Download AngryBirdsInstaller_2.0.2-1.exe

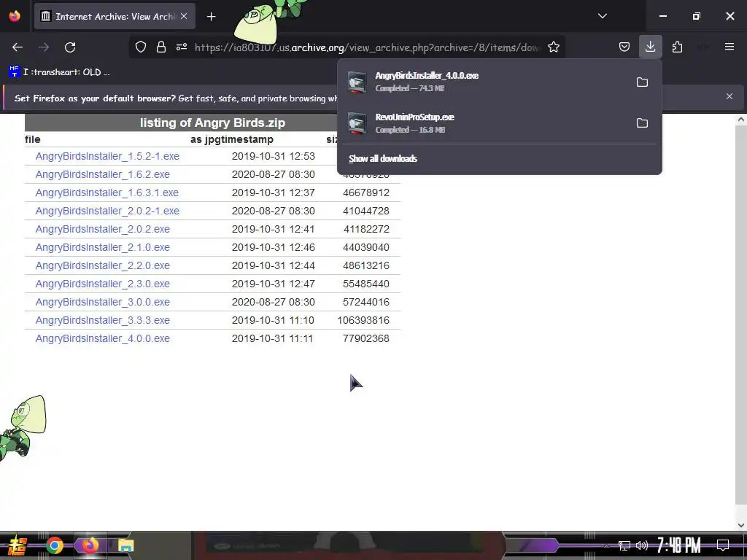[x=107, y=211]
